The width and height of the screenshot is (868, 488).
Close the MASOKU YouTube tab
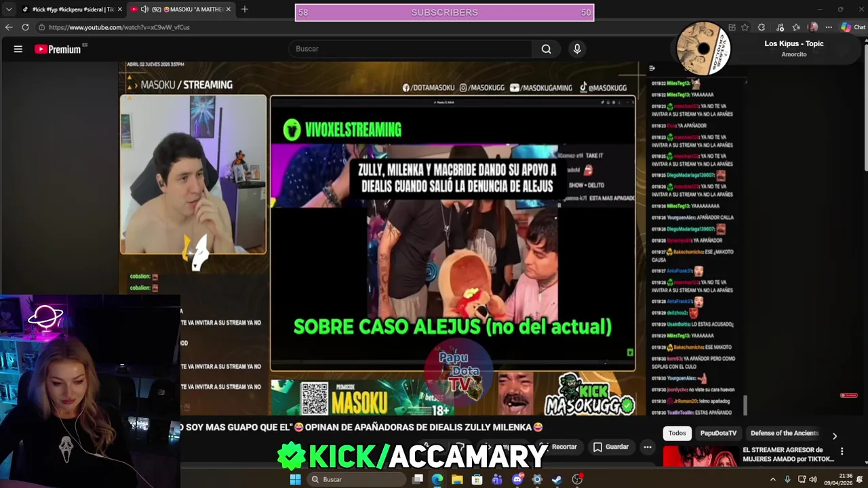pos(229,9)
